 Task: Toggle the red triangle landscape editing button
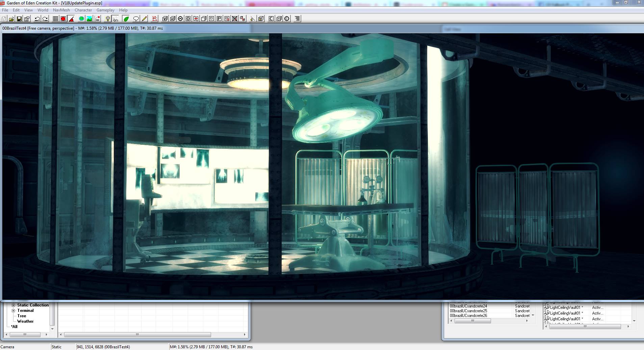tap(71, 19)
